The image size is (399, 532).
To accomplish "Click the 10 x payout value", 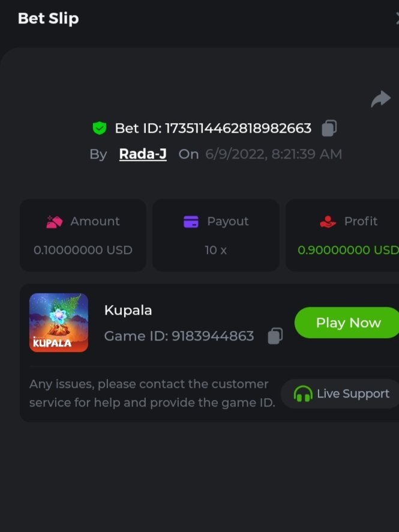I will click(x=215, y=250).
